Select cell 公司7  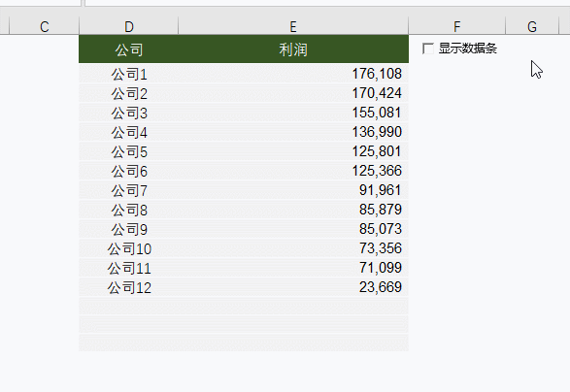click(129, 190)
